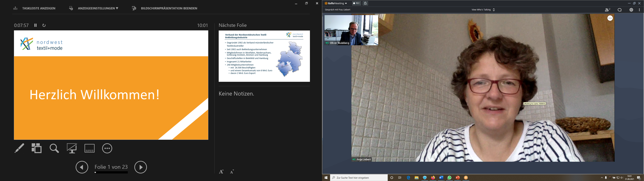Viewport: 644px width, 181px height.
Task: Open the see all slides view
Action: [x=37, y=148]
